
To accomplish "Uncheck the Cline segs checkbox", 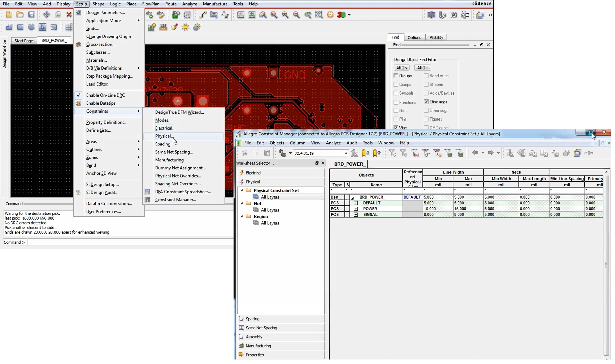I will point(426,102).
